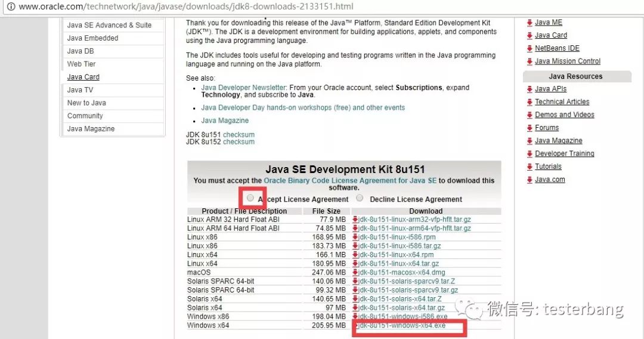The width and height of the screenshot is (644, 339).
Task: Click download icon for macosx-x64.dmg
Action: (355, 272)
